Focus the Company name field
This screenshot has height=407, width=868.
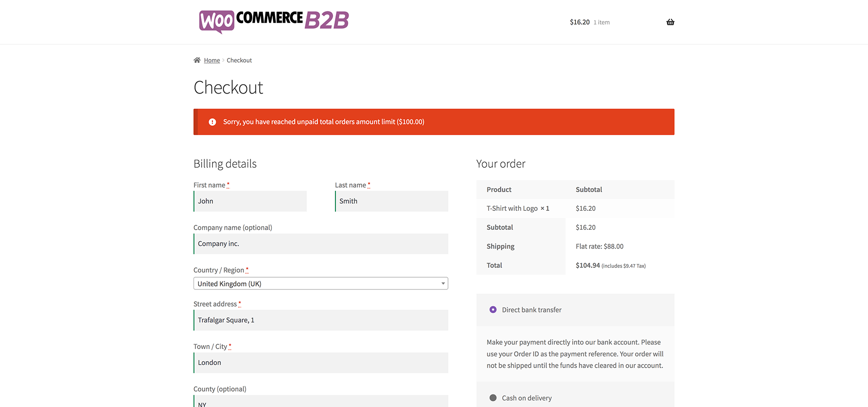click(321, 244)
